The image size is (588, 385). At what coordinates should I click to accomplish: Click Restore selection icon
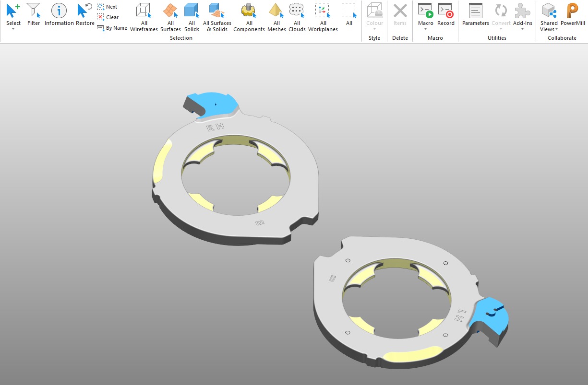85,14
